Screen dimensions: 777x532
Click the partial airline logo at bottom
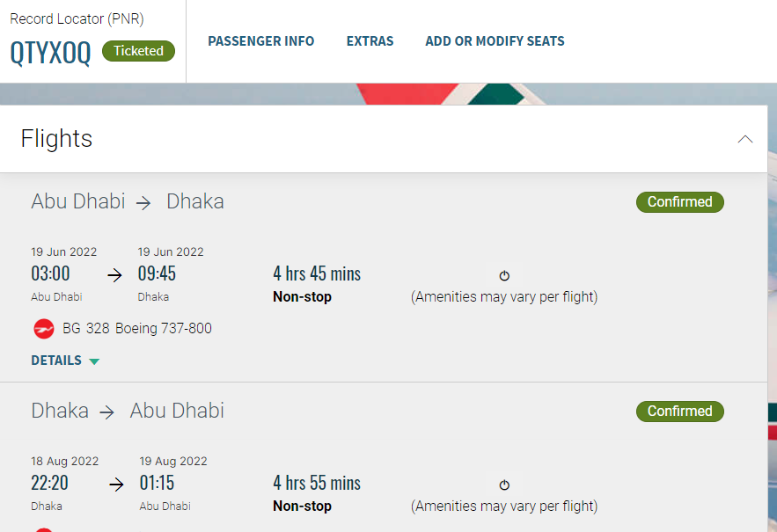pyautogui.click(x=44, y=529)
